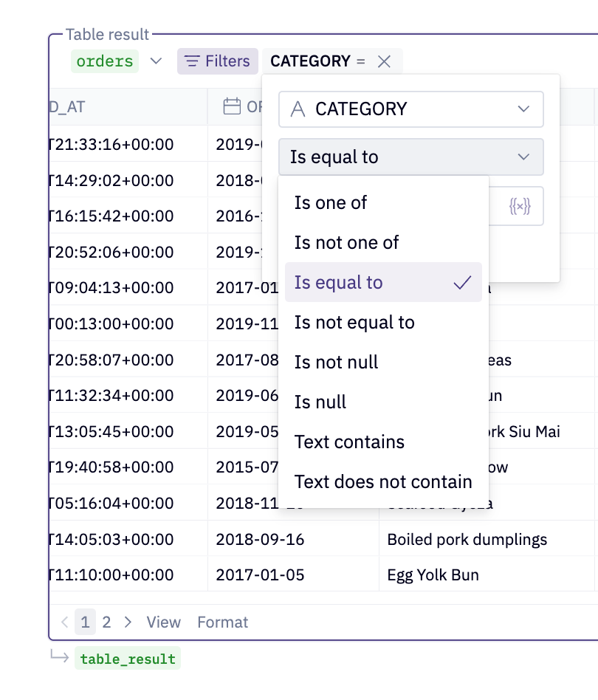This screenshot has width=598, height=700.
Task: Select the Is one of option
Action: coord(331,203)
